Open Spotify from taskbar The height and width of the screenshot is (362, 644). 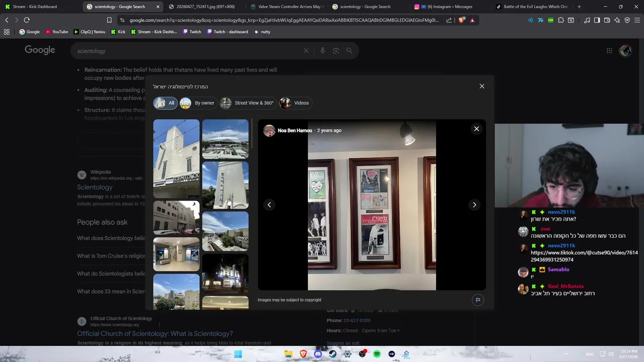tap(377, 354)
